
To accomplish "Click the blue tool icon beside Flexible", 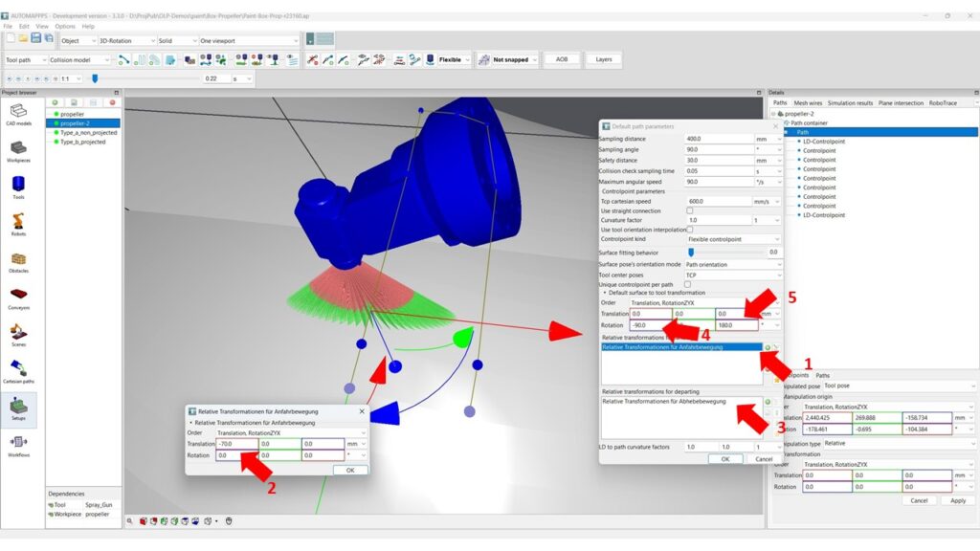I will tap(430, 60).
